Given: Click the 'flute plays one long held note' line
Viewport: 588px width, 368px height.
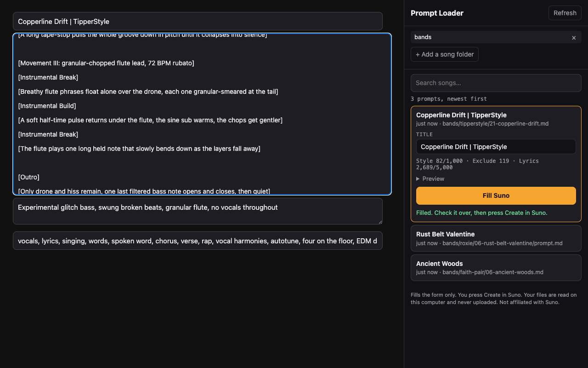Looking at the screenshot, I should [x=139, y=149].
